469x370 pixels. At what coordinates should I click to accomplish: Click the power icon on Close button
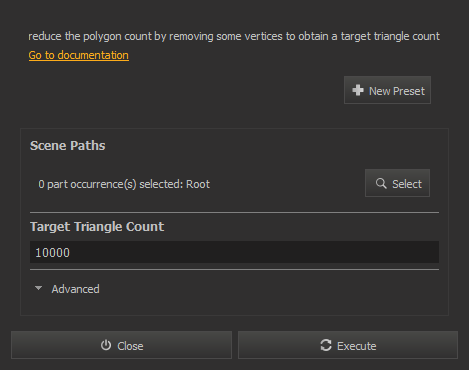click(106, 345)
